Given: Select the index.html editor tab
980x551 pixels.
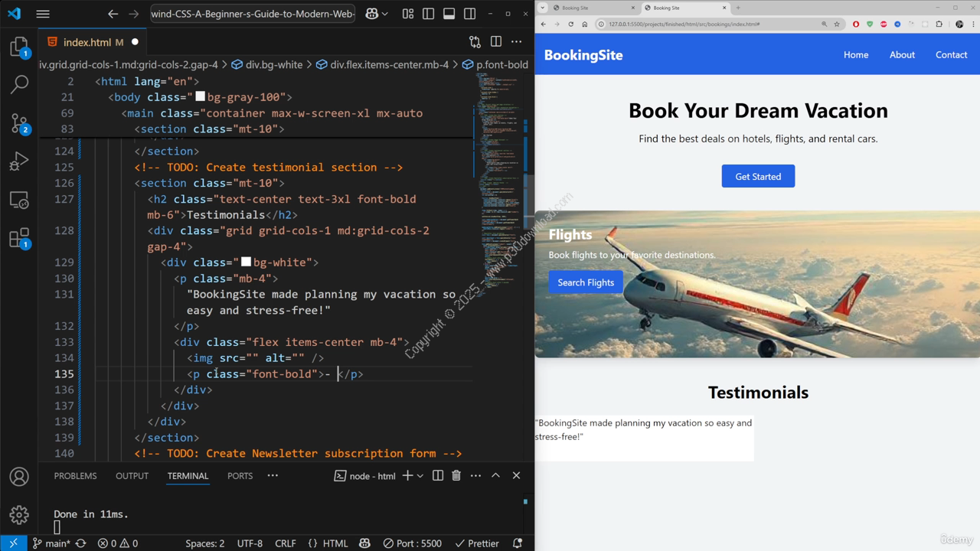Looking at the screenshot, I should [87, 42].
